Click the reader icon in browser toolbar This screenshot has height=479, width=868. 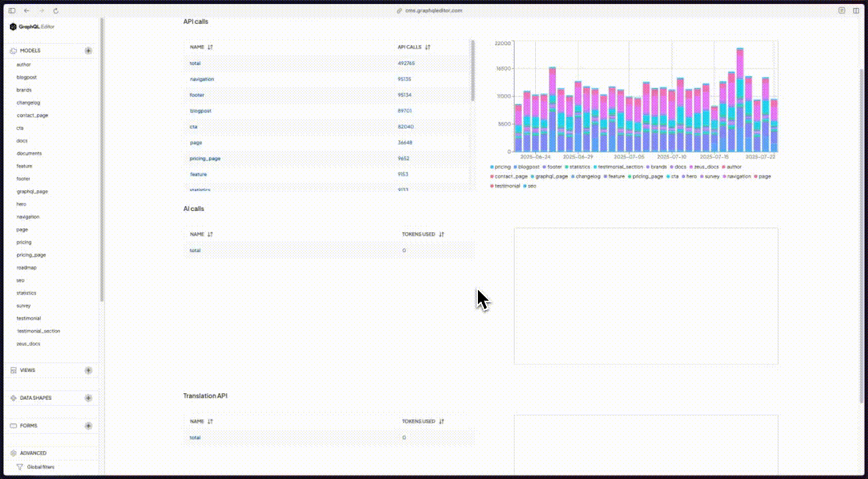[x=841, y=11]
